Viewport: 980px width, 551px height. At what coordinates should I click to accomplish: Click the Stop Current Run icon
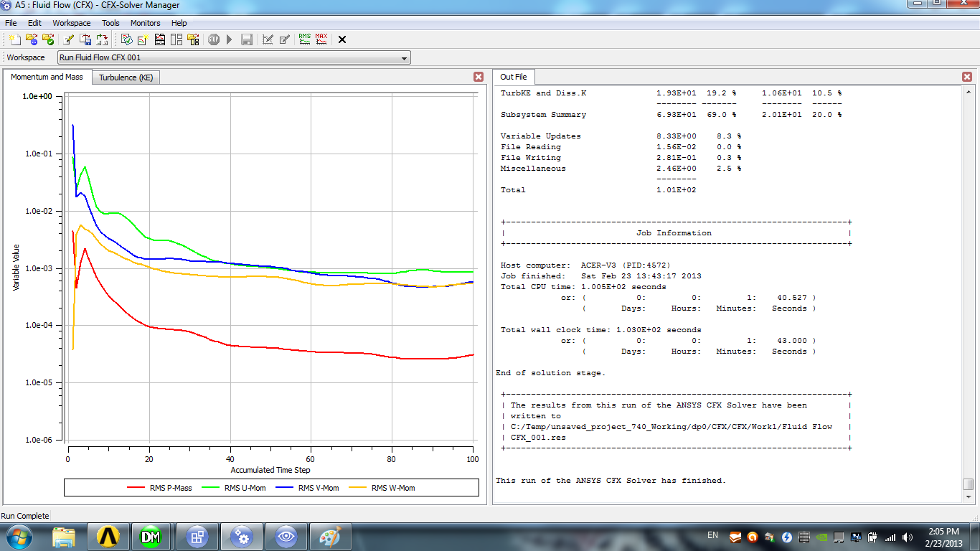[x=214, y=39]
